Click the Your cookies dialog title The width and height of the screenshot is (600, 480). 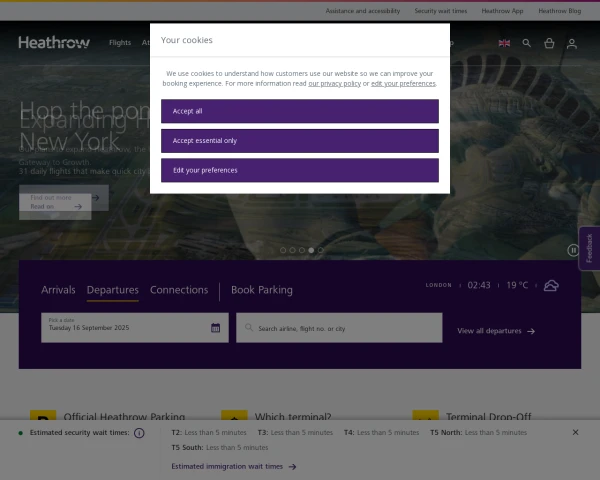[x=187, y=40]
